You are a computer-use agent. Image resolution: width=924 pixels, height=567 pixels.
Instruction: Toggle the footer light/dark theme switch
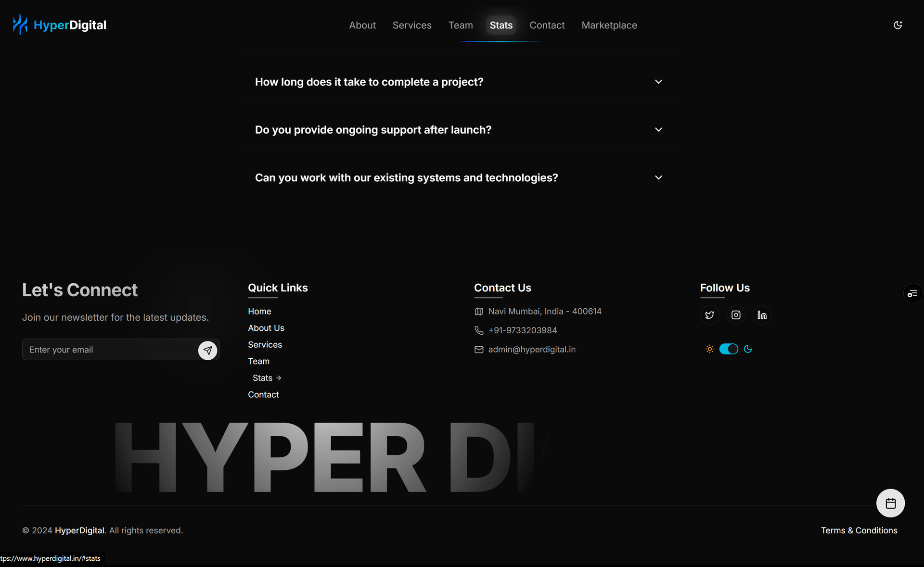pos(729,349)
